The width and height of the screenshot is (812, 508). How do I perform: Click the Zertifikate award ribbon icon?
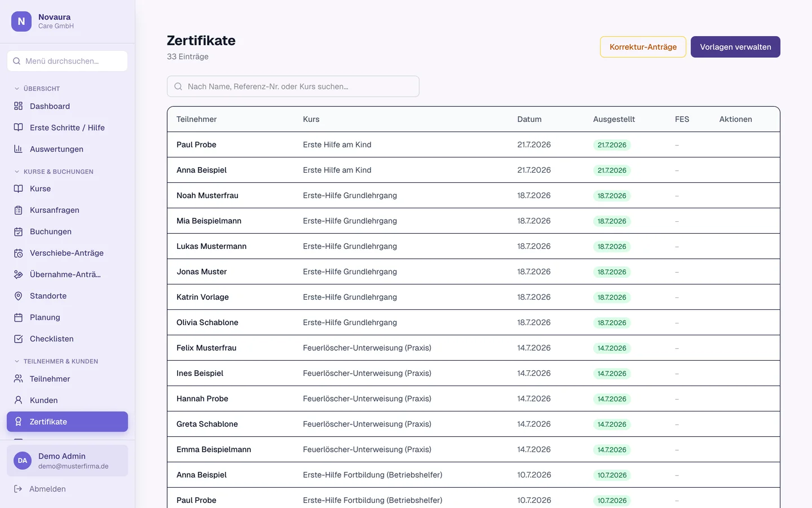pyautogui.click(x=18, y=422)
